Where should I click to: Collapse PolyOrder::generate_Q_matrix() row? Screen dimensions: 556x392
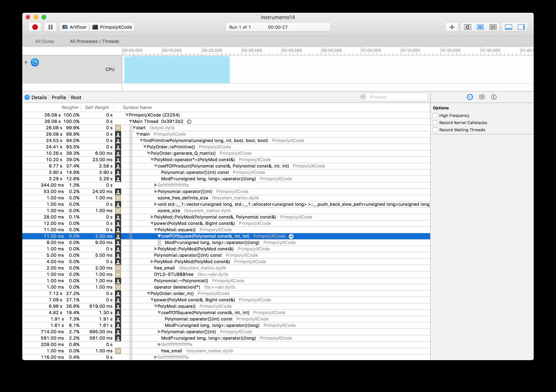148,153
